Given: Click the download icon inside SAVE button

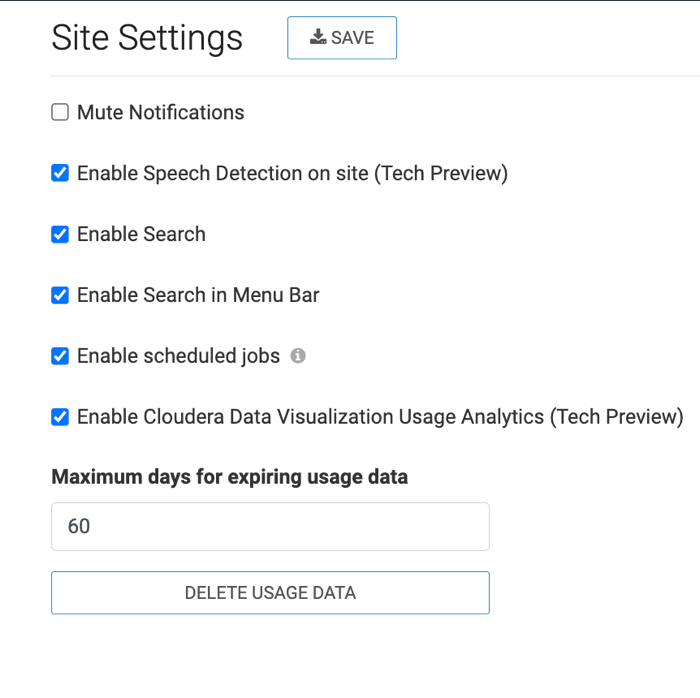Looking at the screenshot, I should 318,37.
